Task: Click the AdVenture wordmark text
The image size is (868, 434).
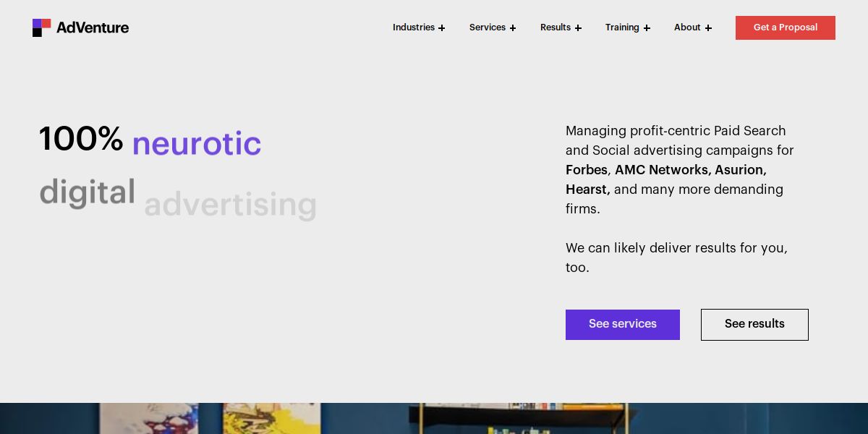Action: click(93, 27)
